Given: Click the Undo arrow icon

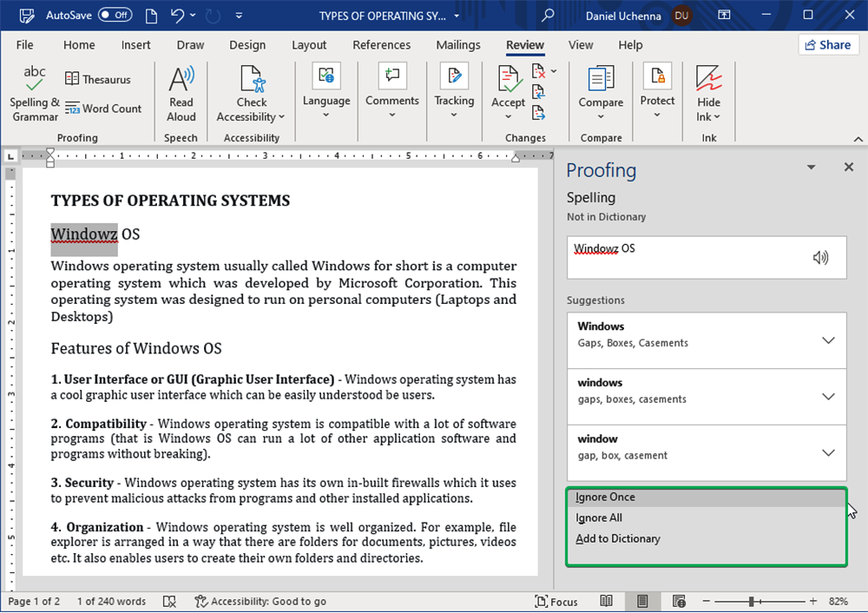Looking at the screenshot, I should pyautogui.click(x=178, y=16).
